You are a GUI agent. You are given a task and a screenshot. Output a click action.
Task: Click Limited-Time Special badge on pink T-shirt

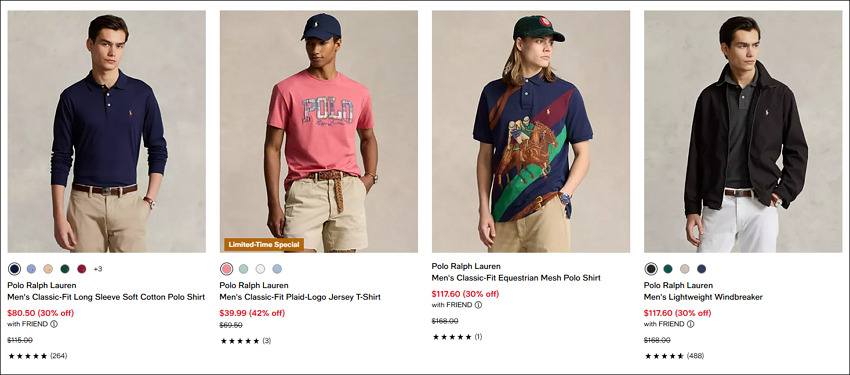click(x=264, y=245)
